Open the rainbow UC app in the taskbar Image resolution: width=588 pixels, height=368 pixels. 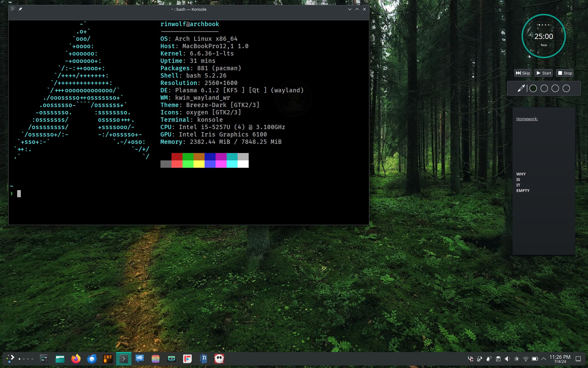pos(156,358)
